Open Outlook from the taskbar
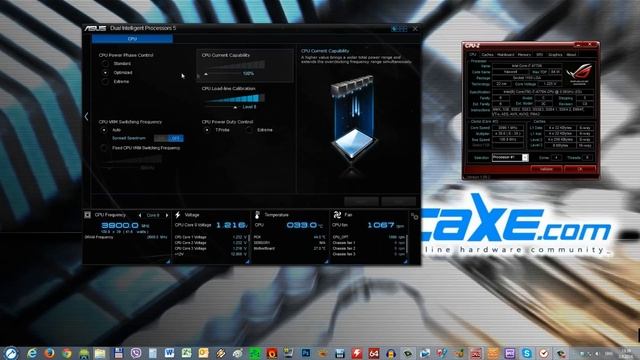 (x=203, y=353)
